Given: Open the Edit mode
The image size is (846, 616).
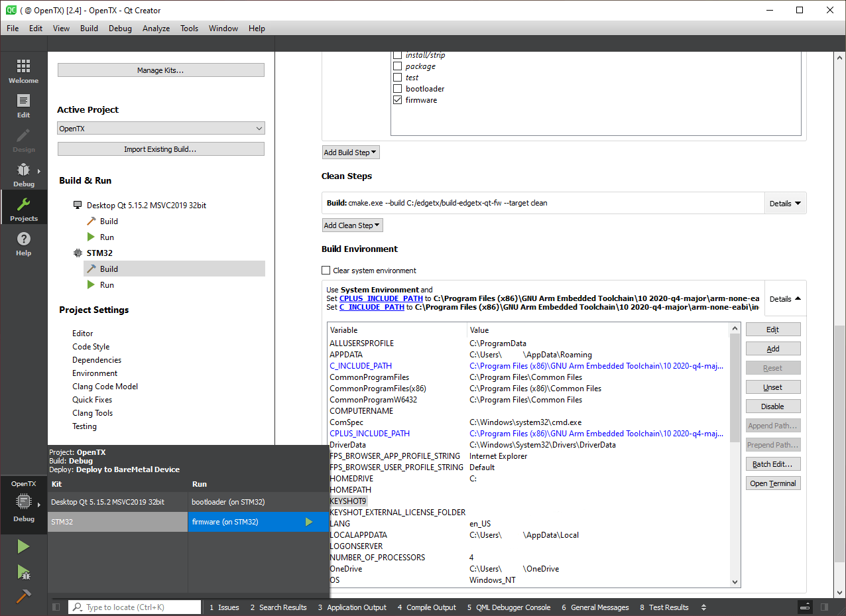Looking at the screenshot, I should (23, 106).
